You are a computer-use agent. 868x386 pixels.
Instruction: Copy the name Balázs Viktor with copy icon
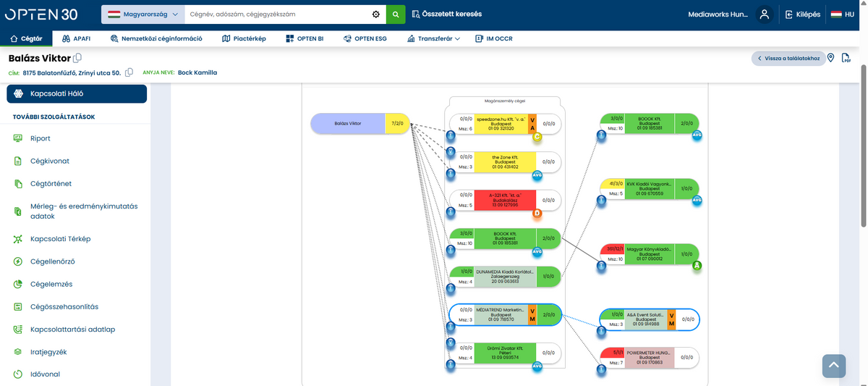click(x=77, y=58)
